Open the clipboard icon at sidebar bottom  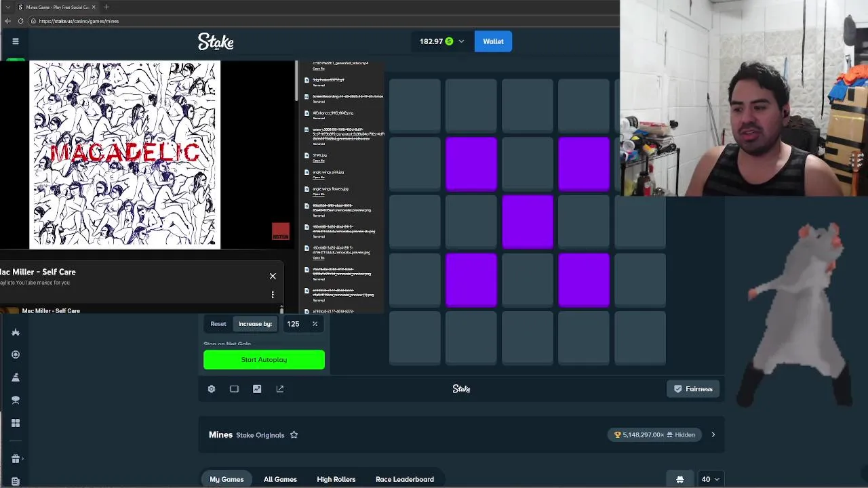click(16, 481)
